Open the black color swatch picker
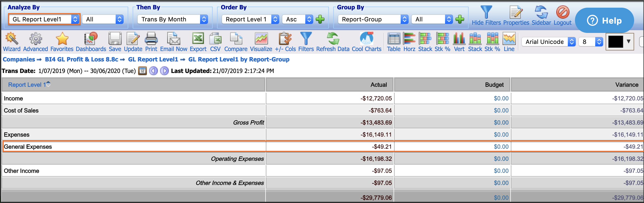Image resolution: width=644 pixels, height=203 pixels. pyautogui.click(x=620, y=42)
